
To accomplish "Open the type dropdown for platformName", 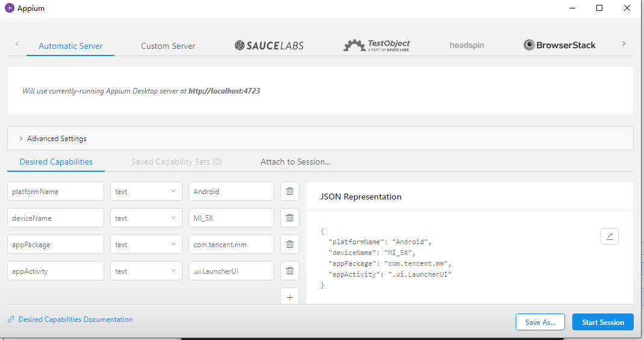I will pos(146,191).
